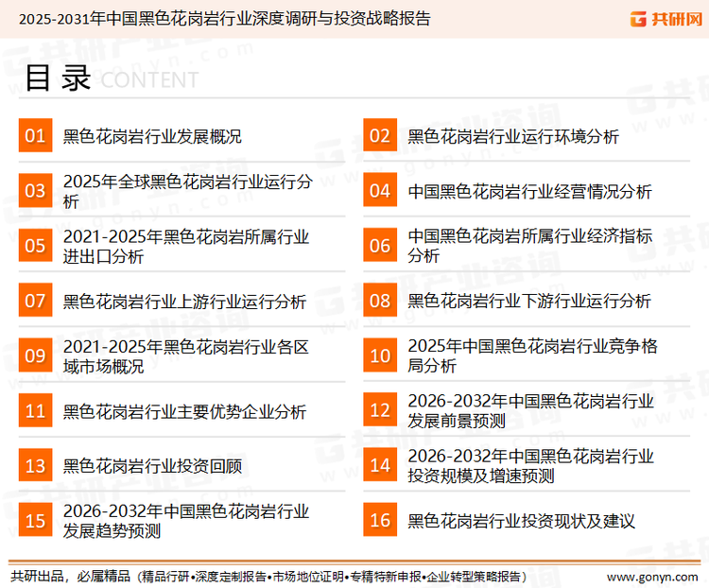Open chapter 2026-2032年中国黑色花岗岩行业发展前景预测
Screen dimensions: 709x588
(x=531, y=410)
